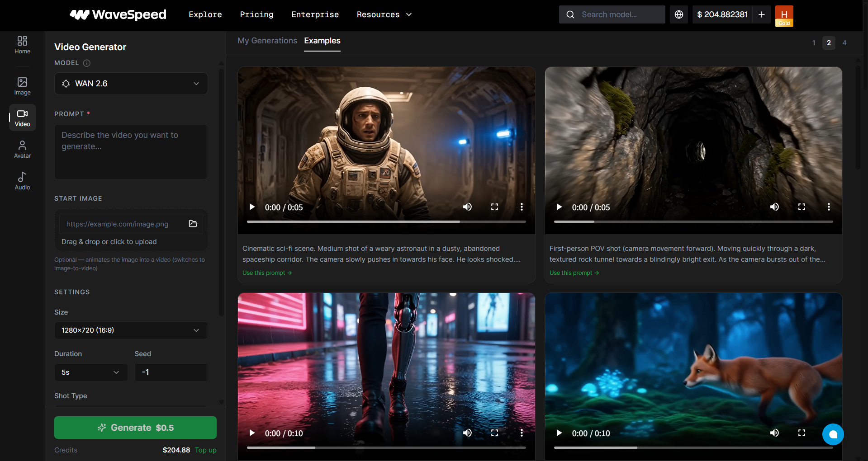Click the folder icon to browse for a start image
This screenshot has height=461, width=868.
(x=193, y=224)
